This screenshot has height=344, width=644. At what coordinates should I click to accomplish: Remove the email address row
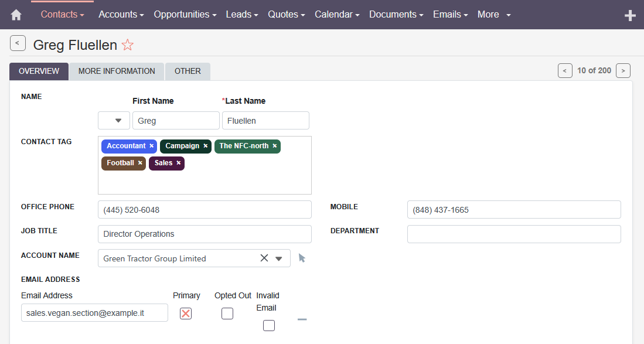click(x=302, y=319)
